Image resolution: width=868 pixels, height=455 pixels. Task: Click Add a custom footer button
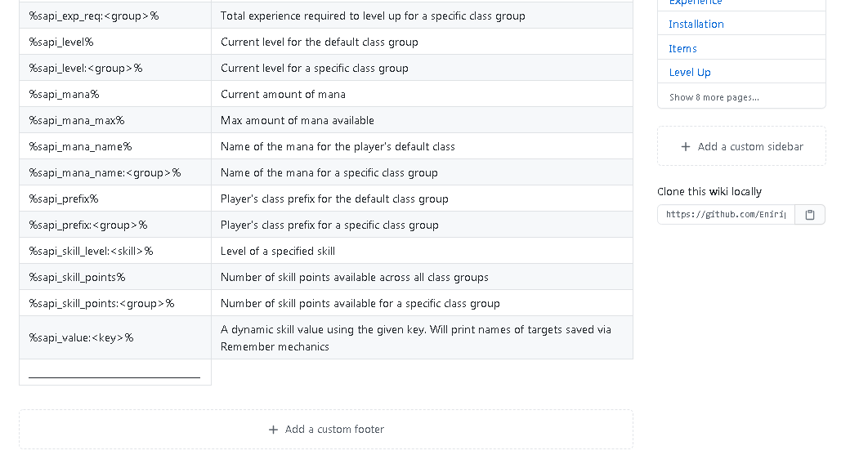click(326, 430)
